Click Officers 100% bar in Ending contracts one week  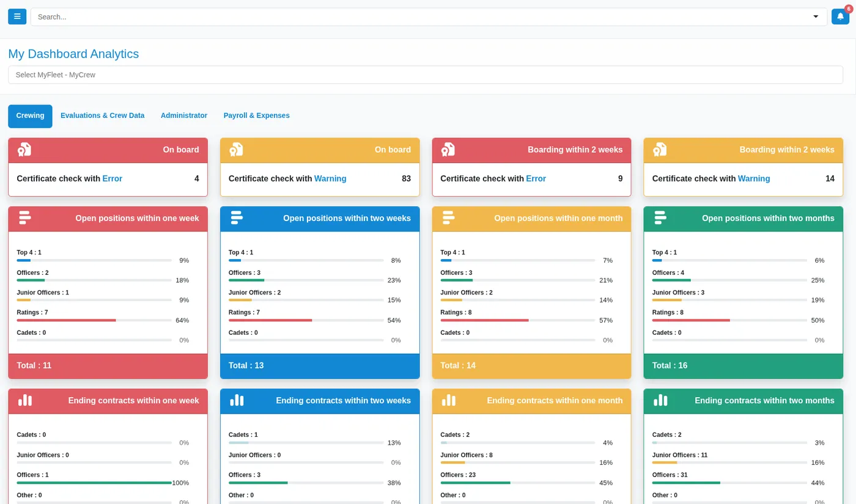click(94, 483)
